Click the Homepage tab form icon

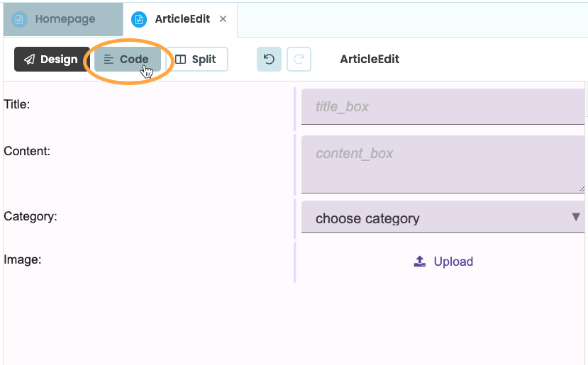tap(19, 19)
